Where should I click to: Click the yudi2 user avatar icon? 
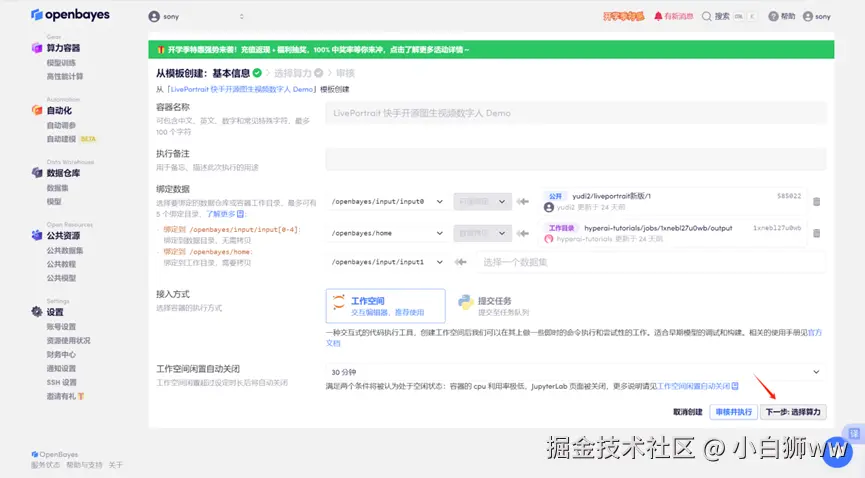coord(548,207)
